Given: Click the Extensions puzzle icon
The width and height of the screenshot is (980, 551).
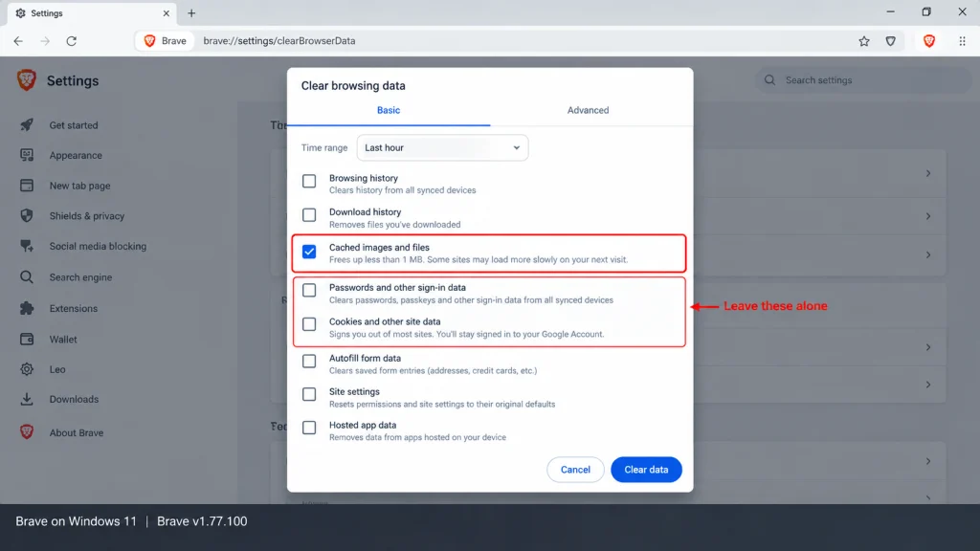Looking at the screenshot, I should point(26,308).
